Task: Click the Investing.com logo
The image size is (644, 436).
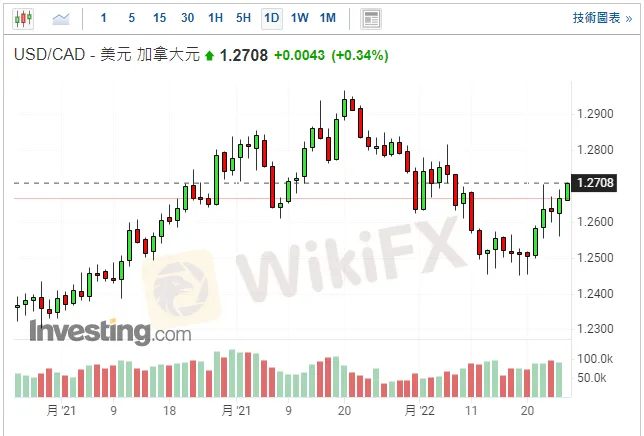Action: pos(110,331)
